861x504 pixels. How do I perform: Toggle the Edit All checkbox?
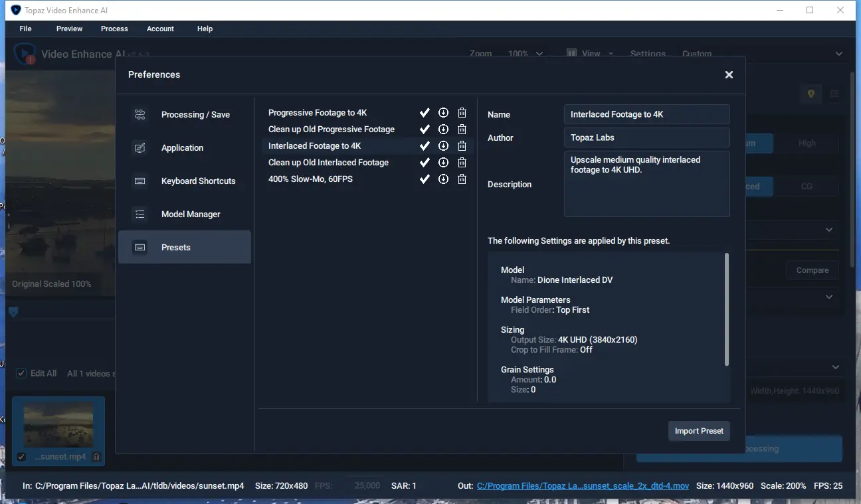(22, 373)
